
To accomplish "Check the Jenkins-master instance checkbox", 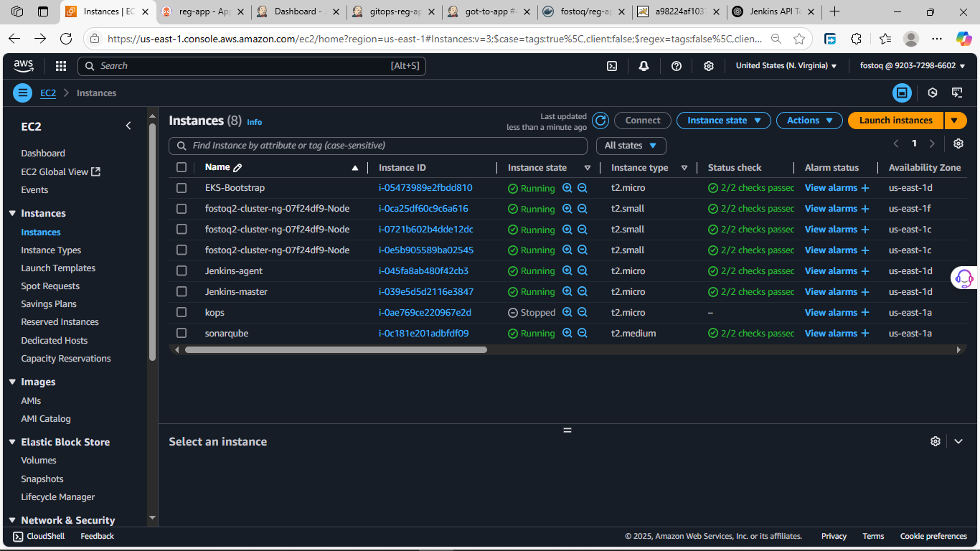I will 182,292.
